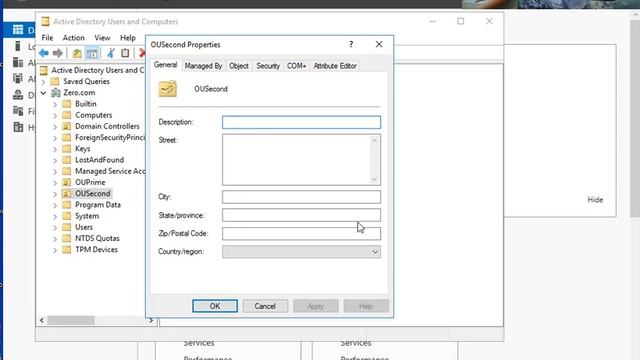Expand the TPM Devices container
This screenshot has width=640, height=360.
tap(55, 250)
